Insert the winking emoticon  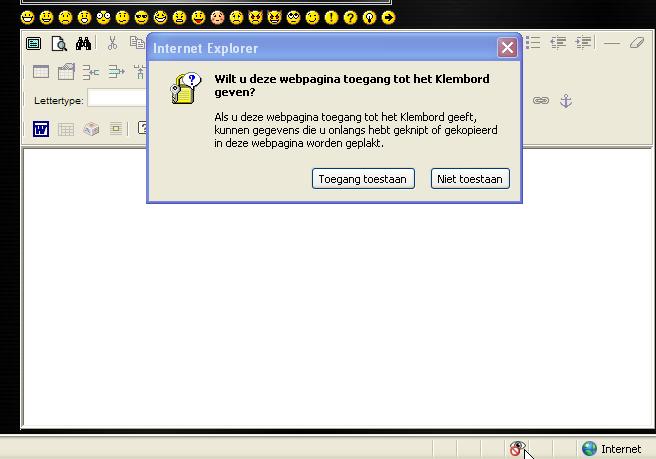click(x=313, y=18)
